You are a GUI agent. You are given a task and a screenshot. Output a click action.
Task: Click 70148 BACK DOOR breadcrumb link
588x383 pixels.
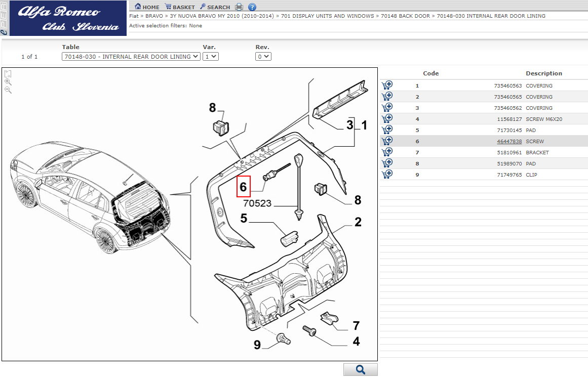coord(405,16)
